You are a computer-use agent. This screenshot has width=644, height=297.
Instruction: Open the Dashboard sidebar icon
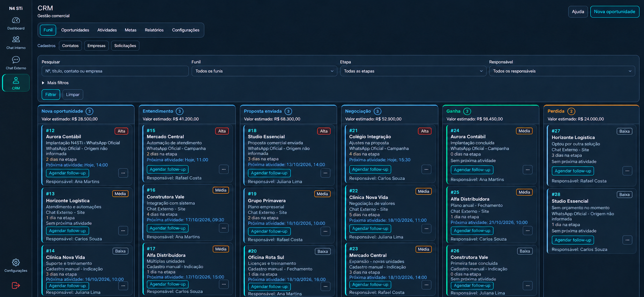[16, 23]
